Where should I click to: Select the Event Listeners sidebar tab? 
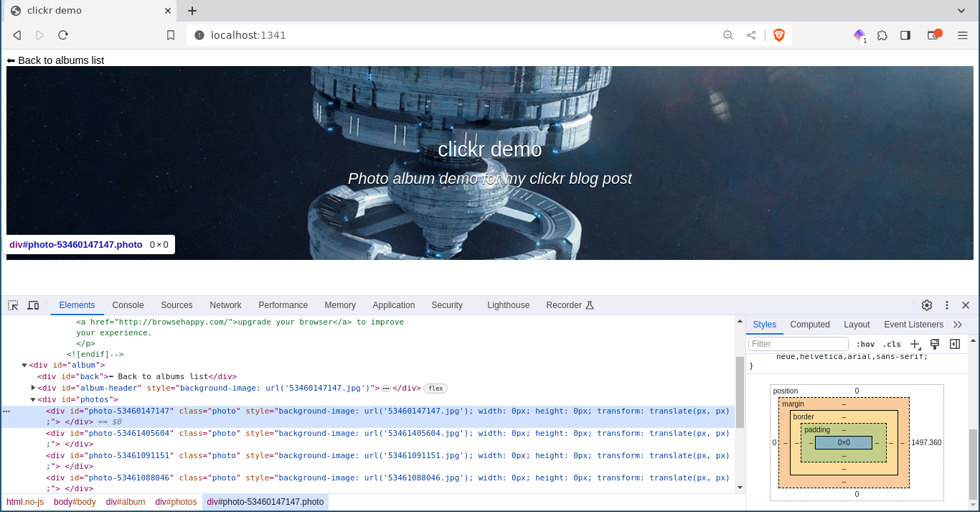tap(913, 325)
